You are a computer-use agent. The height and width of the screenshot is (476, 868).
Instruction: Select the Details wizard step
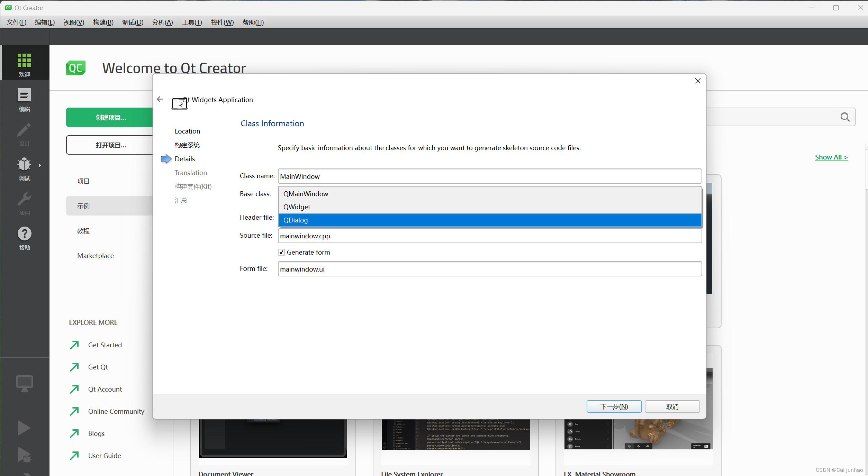pyautogui.click(x=185, y=159)
